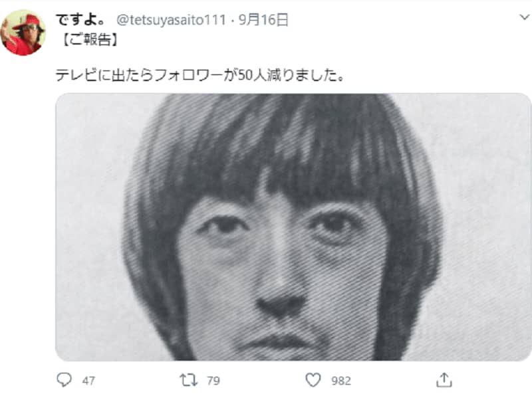Expand the tweet options chevron menu
Image resolution: width=532 pixels, height=398 pixels.
[525, 17]
